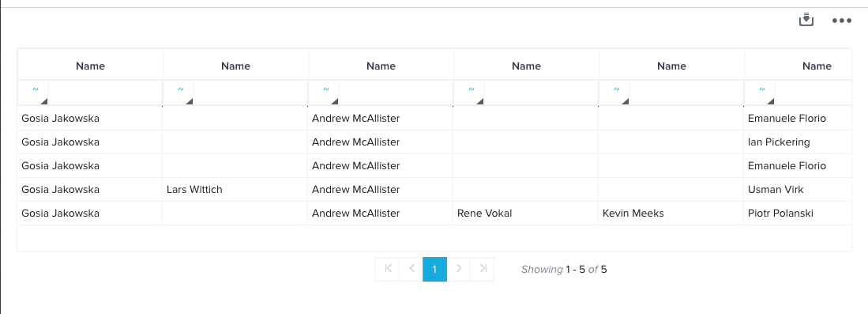Select the Rene Vokal cell
Viewport: 868px width, 314px height.
pos(526,213)
